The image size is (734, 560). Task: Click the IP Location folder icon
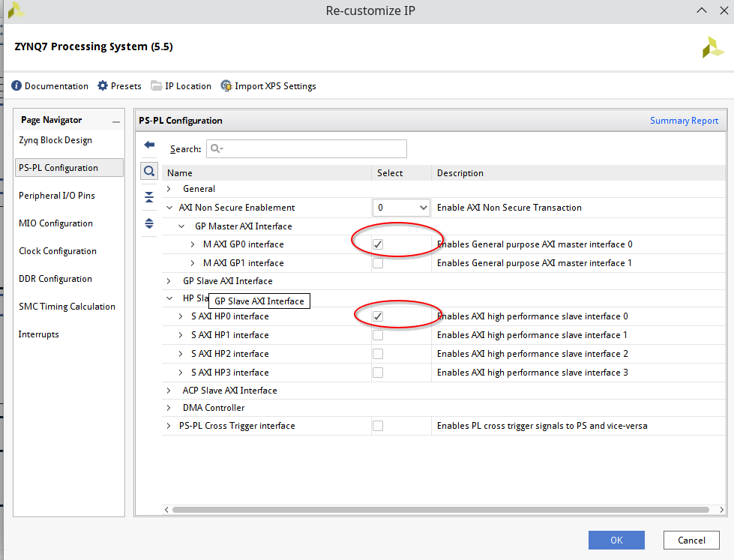157,85
